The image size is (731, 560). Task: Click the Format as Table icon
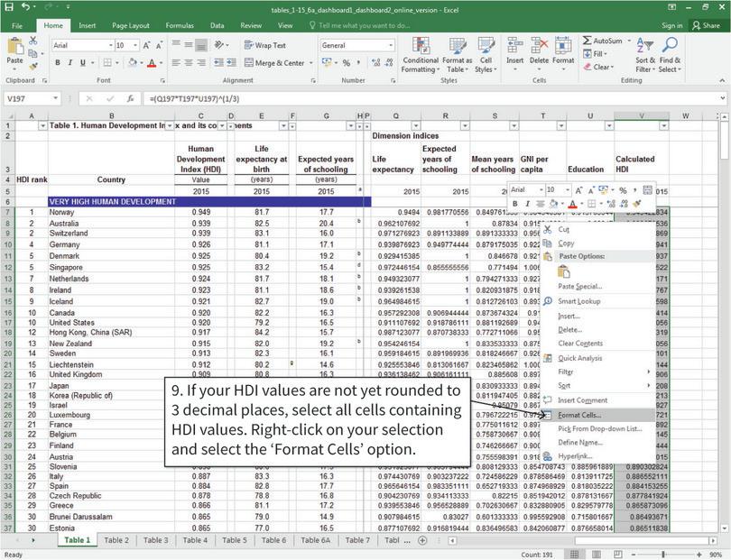coord(457,54)
